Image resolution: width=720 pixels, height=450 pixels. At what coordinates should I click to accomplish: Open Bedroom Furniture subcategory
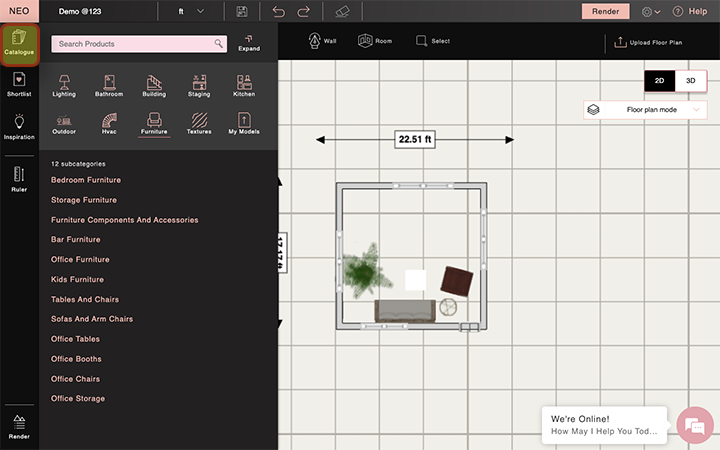(86, 180)
